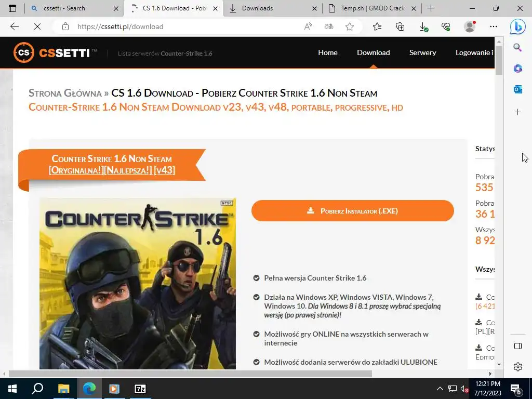Add this page to favorites star
Viewport: 532px width, 399px height.
[x=350, y=26]
